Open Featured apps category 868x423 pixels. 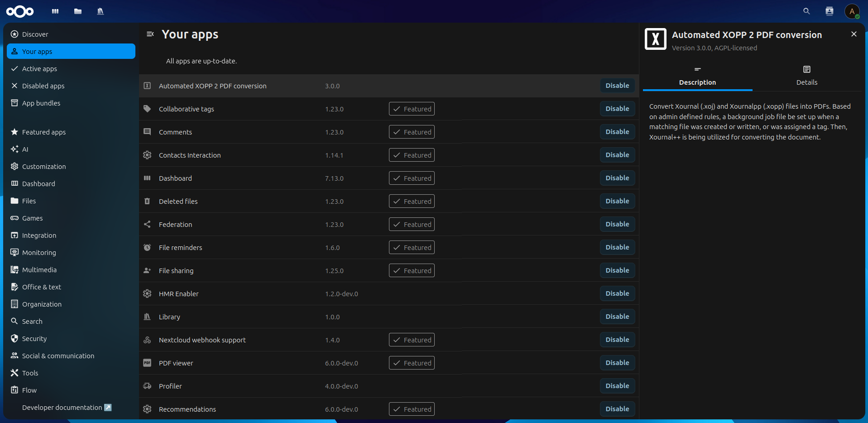click(x=71, y=132)
